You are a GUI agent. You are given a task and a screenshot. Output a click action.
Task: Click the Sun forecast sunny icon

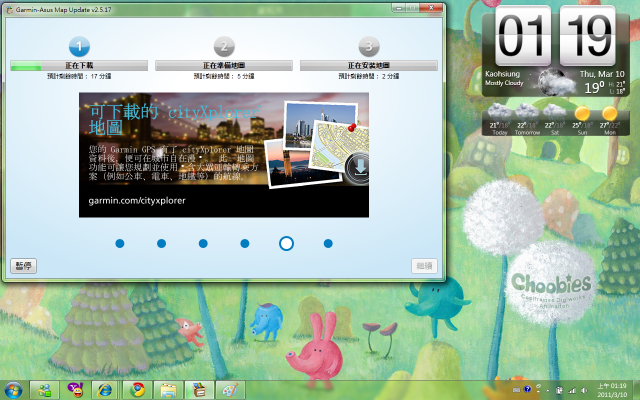pyautogui.click(x=582, y=113)
